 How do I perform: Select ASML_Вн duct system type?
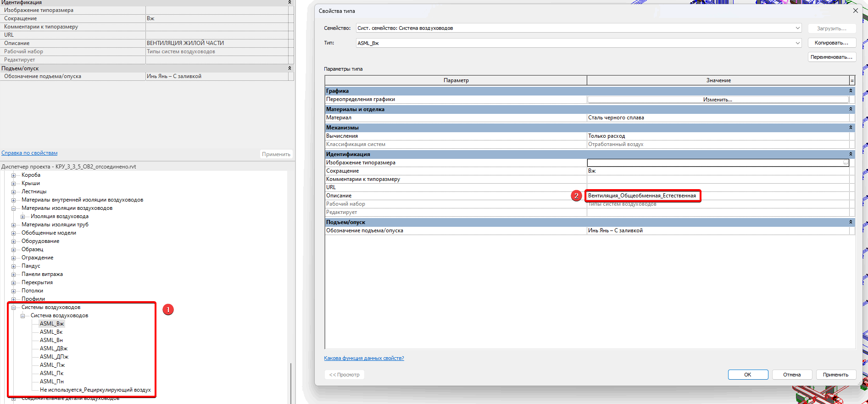pyautogui.click(x=51, y=340)
